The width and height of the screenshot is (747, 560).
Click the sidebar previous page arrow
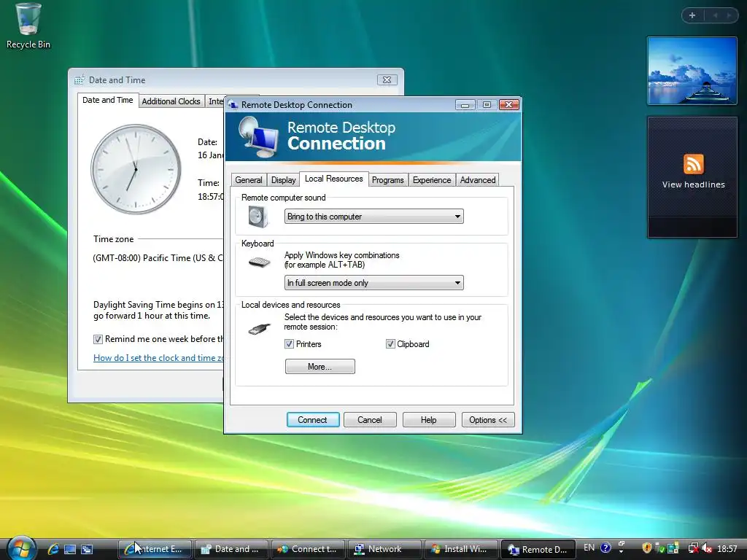715,15
